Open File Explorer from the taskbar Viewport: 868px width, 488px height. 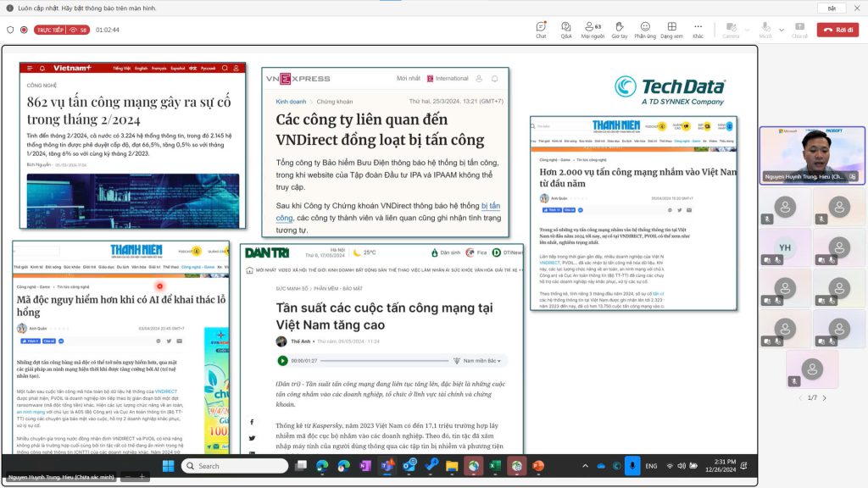tap(453, 466)
